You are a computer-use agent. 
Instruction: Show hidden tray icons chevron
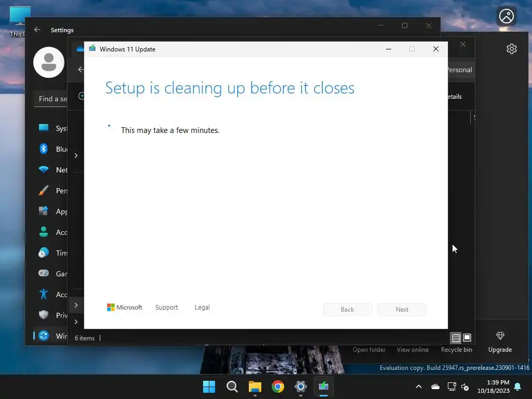tap(419, 387)
